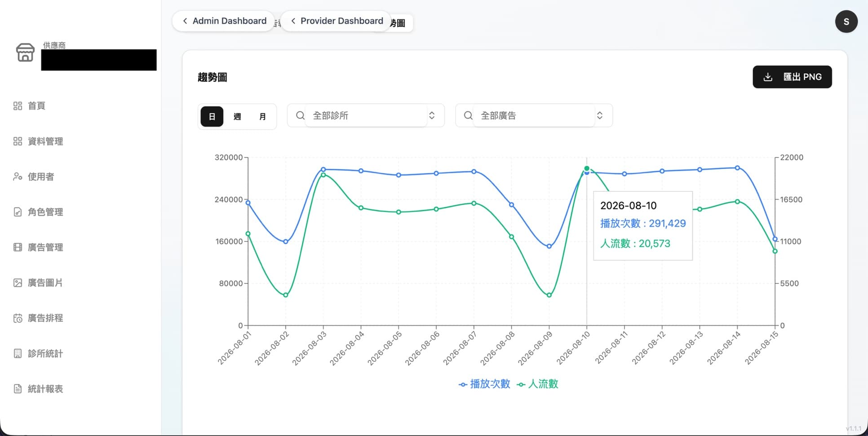The image size is (868, 436).
Task: Click the 全部診所 up-down arrows
Action: pos(432,116)
